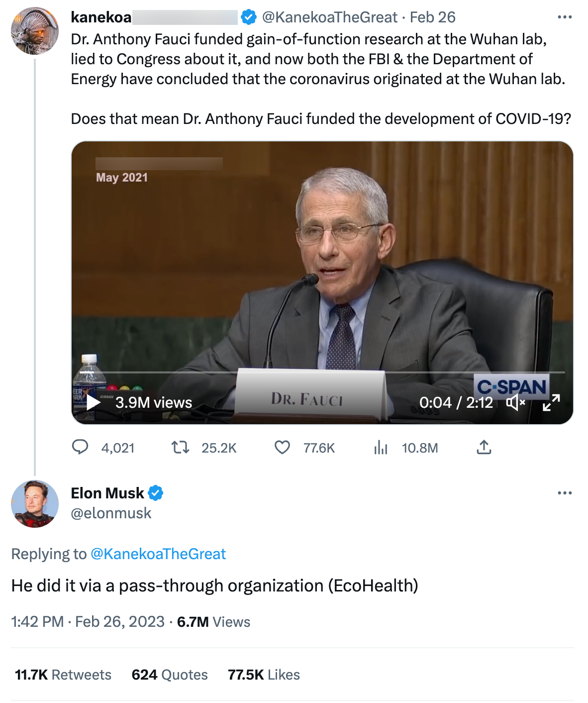Play the C-SPAN Fauci video
Image resolution: width=588 pixels, height=703 pixels.
(x=92, y=402)
